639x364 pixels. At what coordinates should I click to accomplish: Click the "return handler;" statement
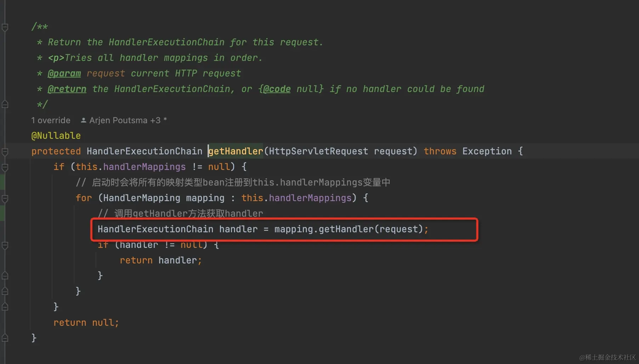(x=161, y=260)
